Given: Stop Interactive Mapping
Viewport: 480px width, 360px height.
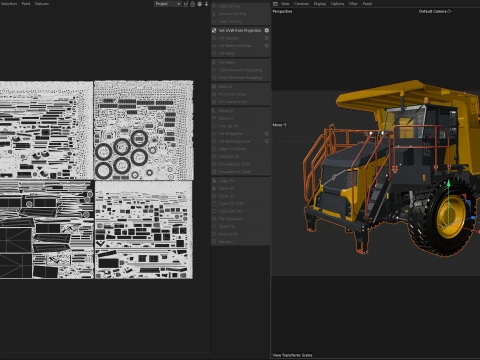Looking at the screenshot, I should (x=240, y=78).
